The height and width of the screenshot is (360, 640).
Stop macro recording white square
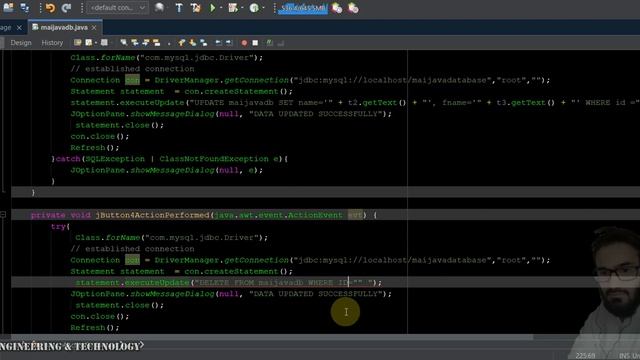click(255, 43)
